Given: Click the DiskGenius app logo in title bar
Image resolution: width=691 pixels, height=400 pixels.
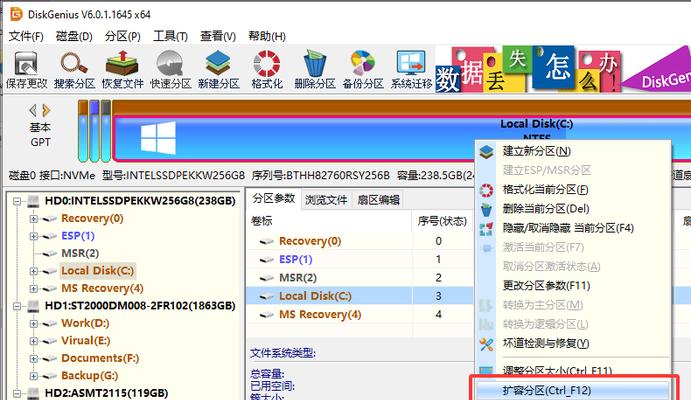Looking at the screenshot, I should 16,14.
